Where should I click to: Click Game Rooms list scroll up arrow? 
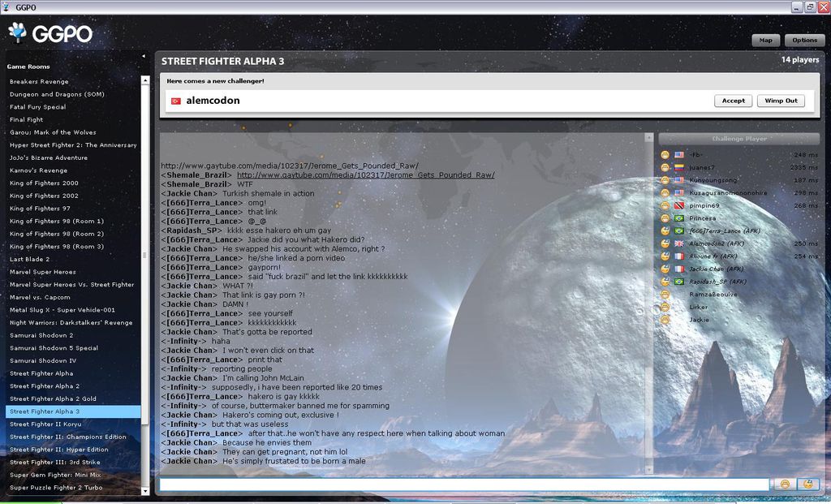(x=145, y=80)
